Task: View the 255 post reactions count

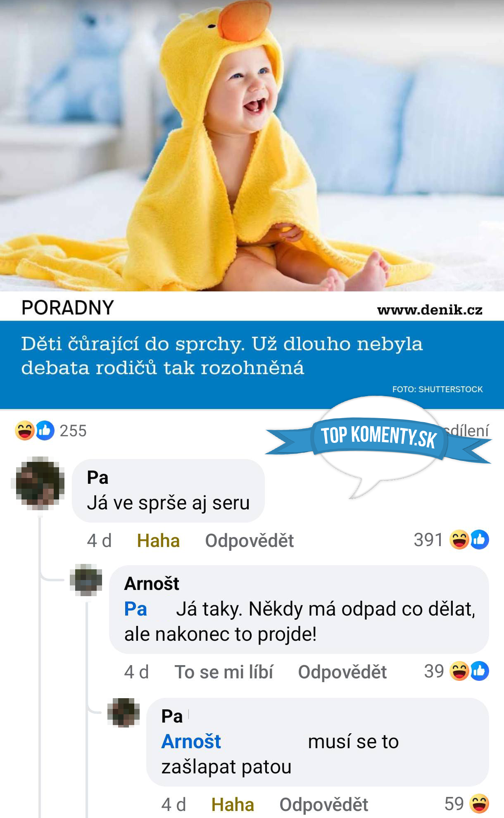Action: (x=73, y=431)
